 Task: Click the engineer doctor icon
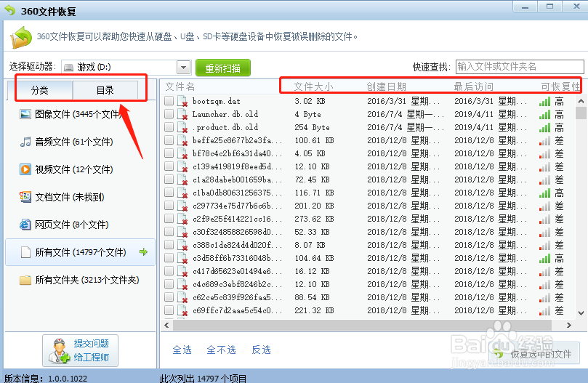coord(60,351)
